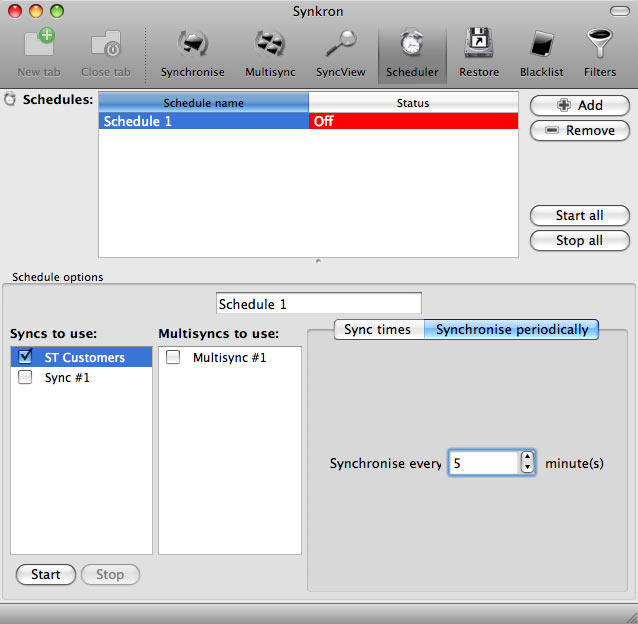Viewport: 638px width, 624px height.
Task: Click the Stop button below the syncs list
Action: (x=110, y=574)
